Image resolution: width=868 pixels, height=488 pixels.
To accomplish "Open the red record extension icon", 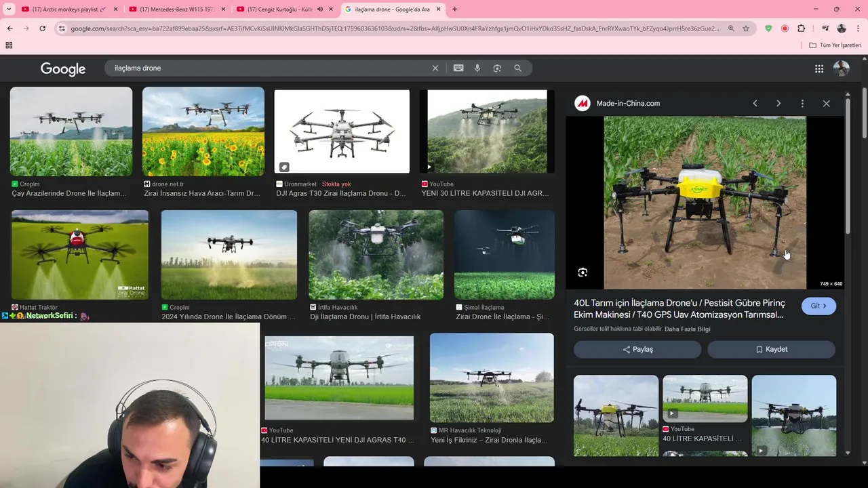I will [x=785, y=28].
